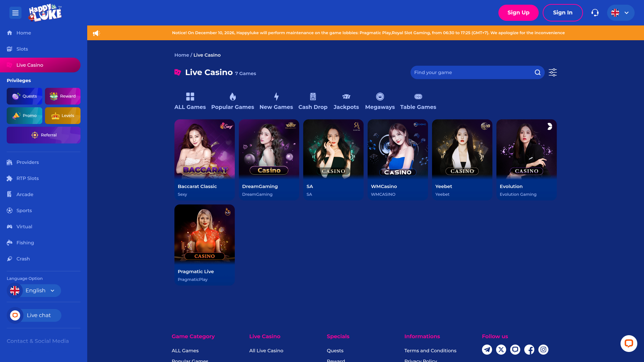
Task: Click the Megaways category icon
Action: [x=380, y=97]
